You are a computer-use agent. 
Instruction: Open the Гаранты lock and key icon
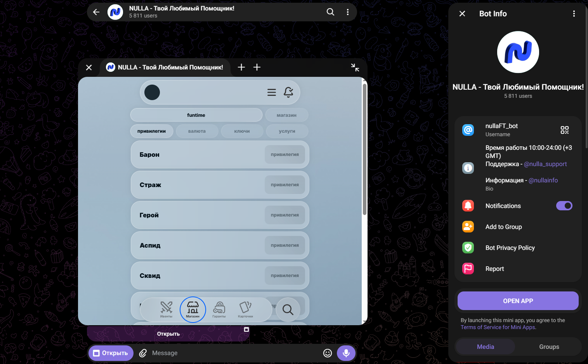click(x=219, y=309)
